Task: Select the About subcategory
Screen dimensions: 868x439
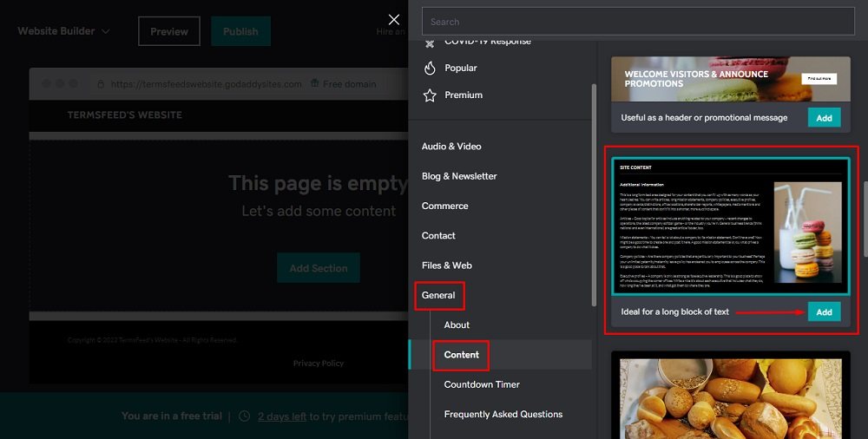Action: (457, 325)
